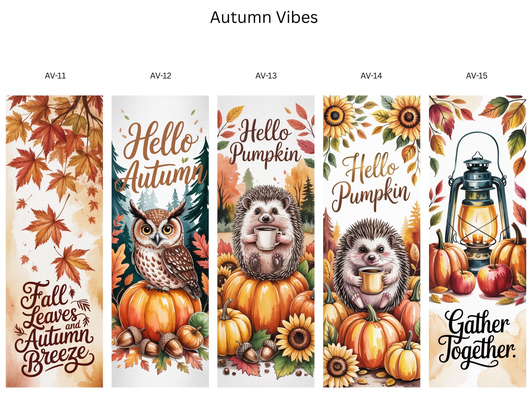Click the AV-15 label
Image resolution: width=532 pixels, height=411 pixels.
[477, 76]
